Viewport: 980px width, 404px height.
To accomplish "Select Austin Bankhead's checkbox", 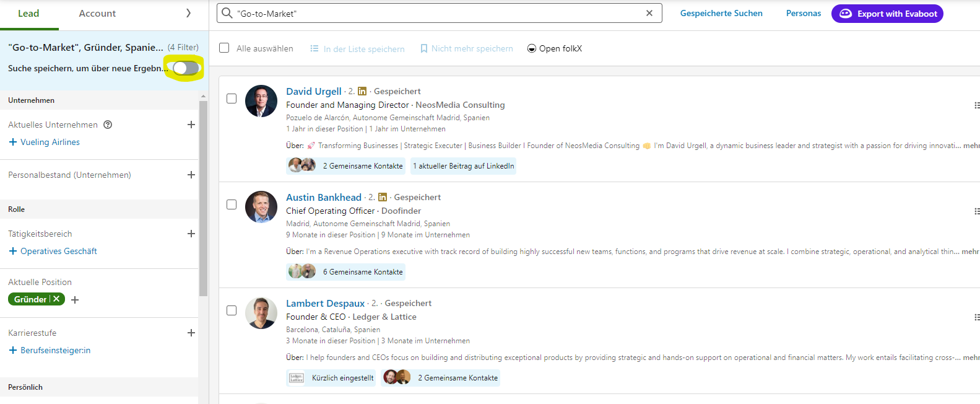I will click(232, 204).
